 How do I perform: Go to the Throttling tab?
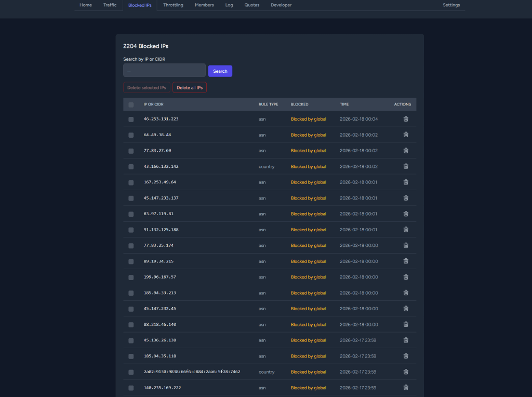173,5
